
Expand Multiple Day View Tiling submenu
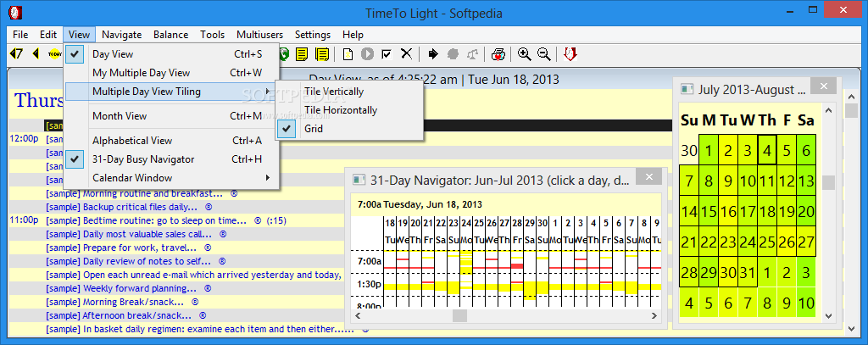pos(171,92)
